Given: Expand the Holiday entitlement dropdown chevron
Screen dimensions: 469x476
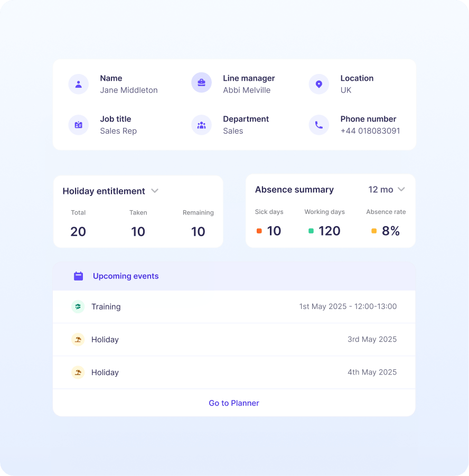Looking at the screenshot, I should (x=155, y=191).
